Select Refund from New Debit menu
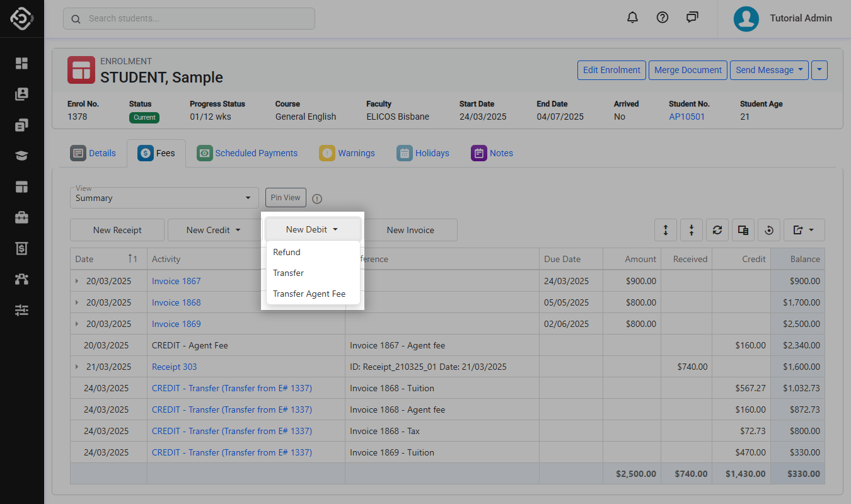851x504 pixels. [287, 252]
